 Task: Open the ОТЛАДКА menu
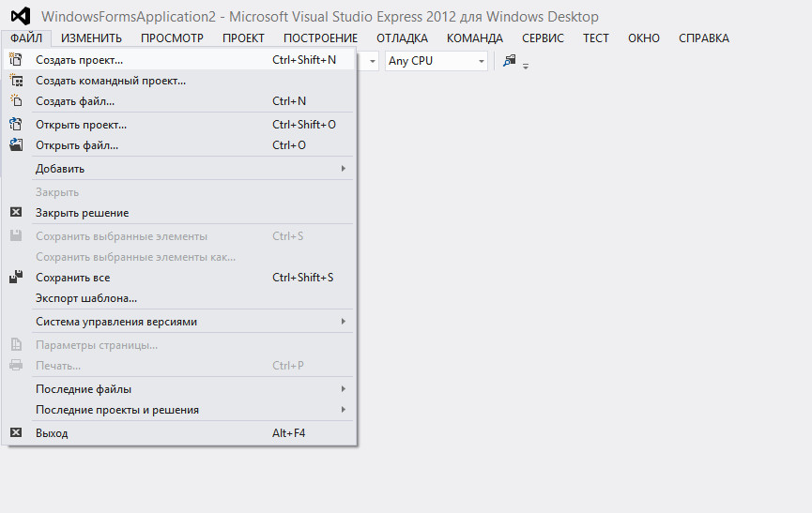402,38
